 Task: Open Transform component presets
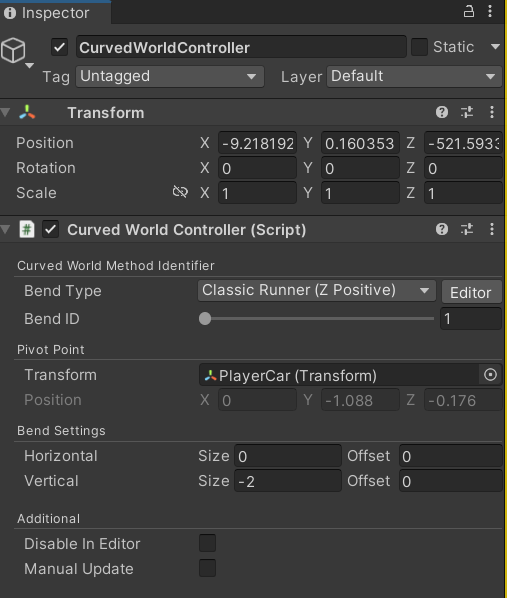coord(467,112)
